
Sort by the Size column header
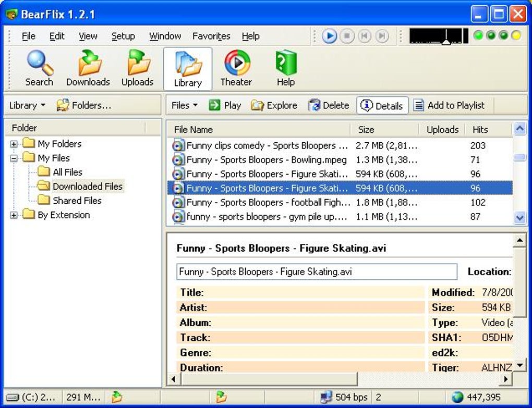pos(384,129)
